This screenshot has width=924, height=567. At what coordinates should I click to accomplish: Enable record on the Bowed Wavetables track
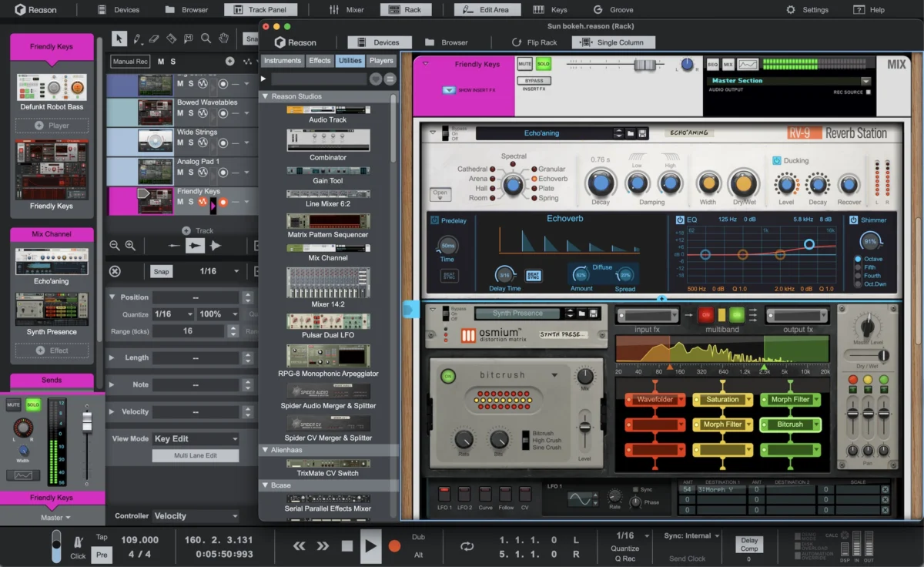223,113
